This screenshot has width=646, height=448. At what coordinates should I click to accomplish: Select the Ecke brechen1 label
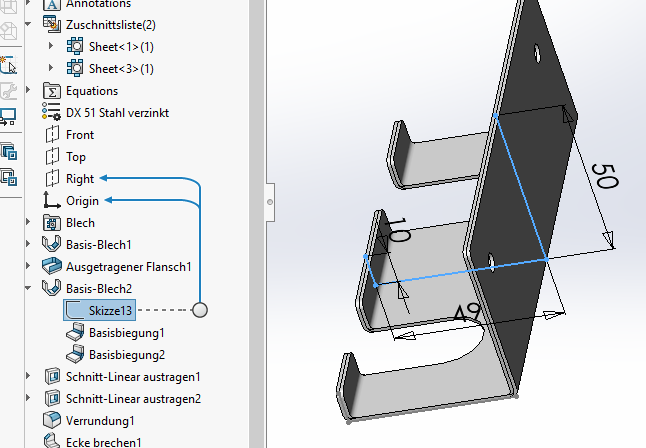click(x=104, y=442)
